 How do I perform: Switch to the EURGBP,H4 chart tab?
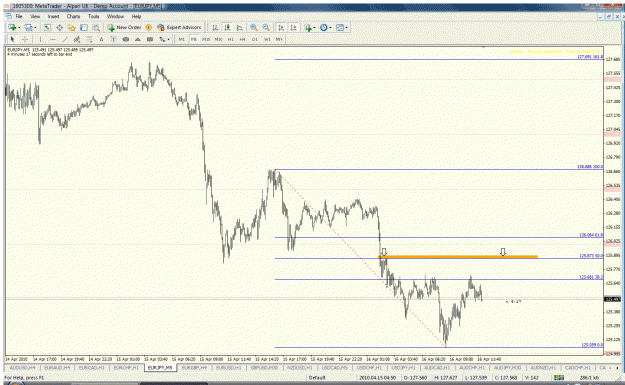pos(195,367)
